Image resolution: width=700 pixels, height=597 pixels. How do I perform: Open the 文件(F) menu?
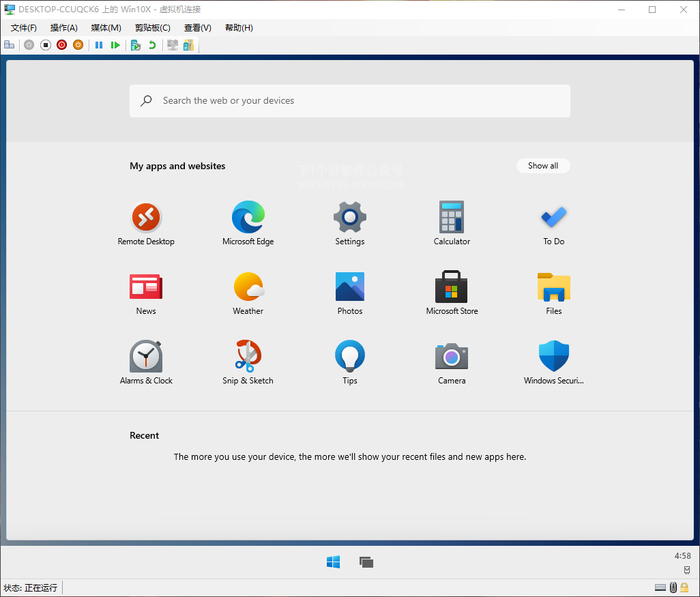click(x=24, y=28)
